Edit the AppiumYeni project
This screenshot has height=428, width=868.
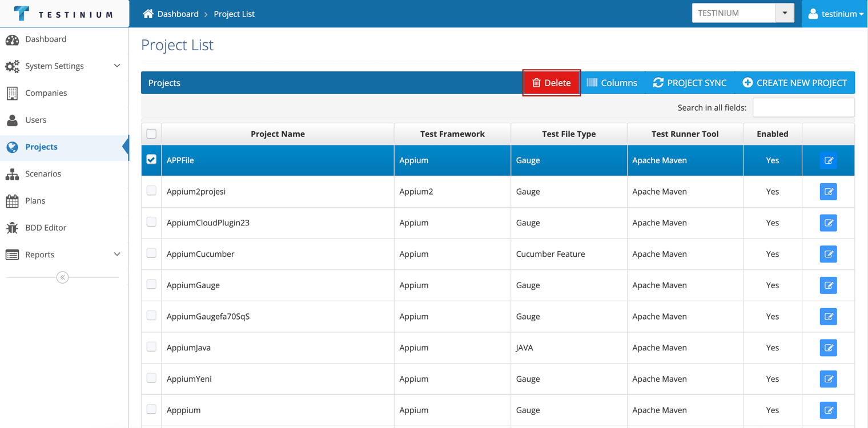pyautogui.click(x=829, y=379)
